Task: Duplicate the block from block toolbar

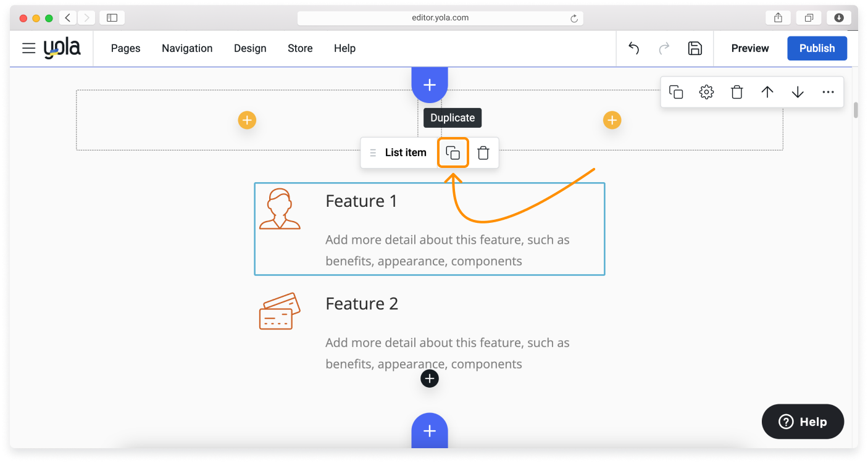Action: coord(676,92)
